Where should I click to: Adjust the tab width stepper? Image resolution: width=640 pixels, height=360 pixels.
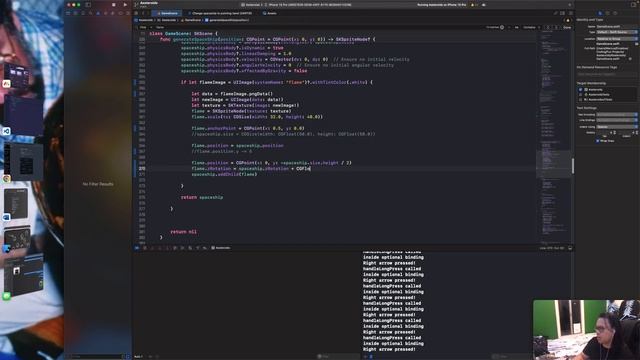(x=614, y=133)
